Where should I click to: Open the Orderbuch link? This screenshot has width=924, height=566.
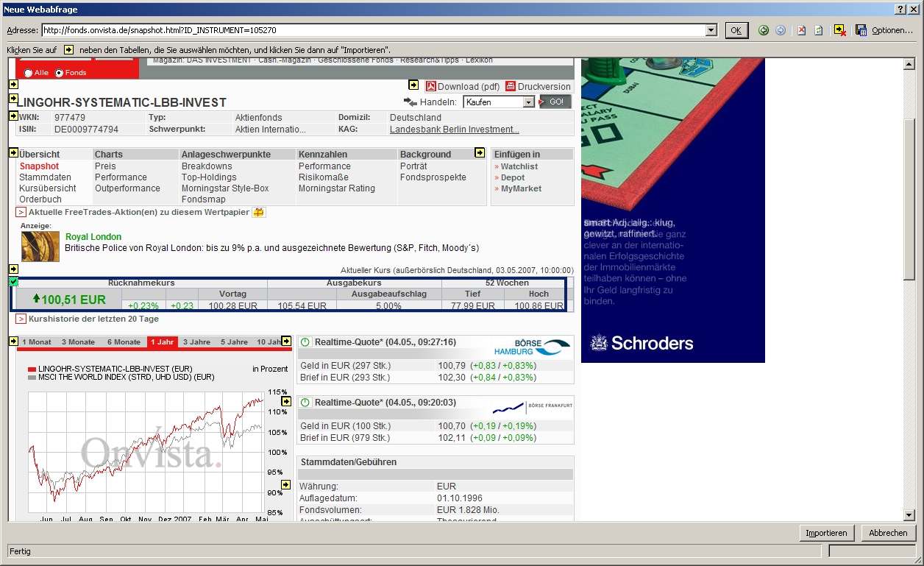click(x=40, y=199)
